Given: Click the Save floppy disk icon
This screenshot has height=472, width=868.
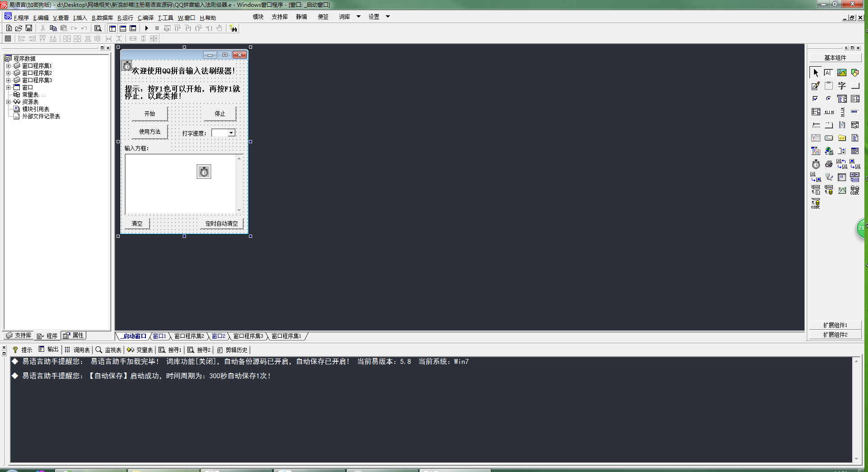Looking at the screenshot, I should click(x=29, y=28).
